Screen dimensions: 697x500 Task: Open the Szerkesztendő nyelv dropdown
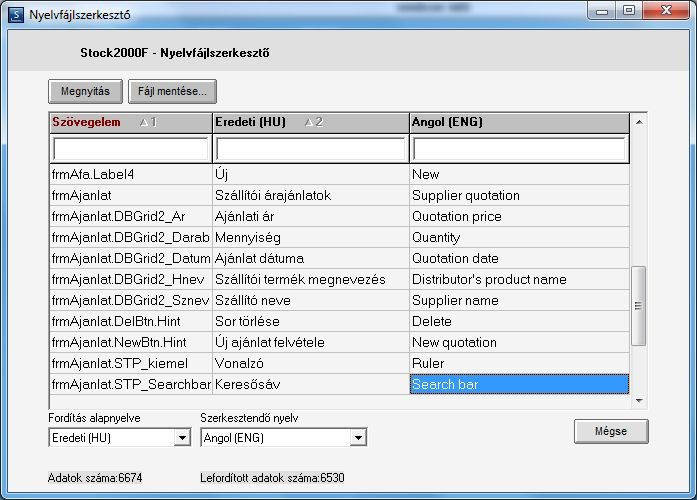(x=358, y=438)
